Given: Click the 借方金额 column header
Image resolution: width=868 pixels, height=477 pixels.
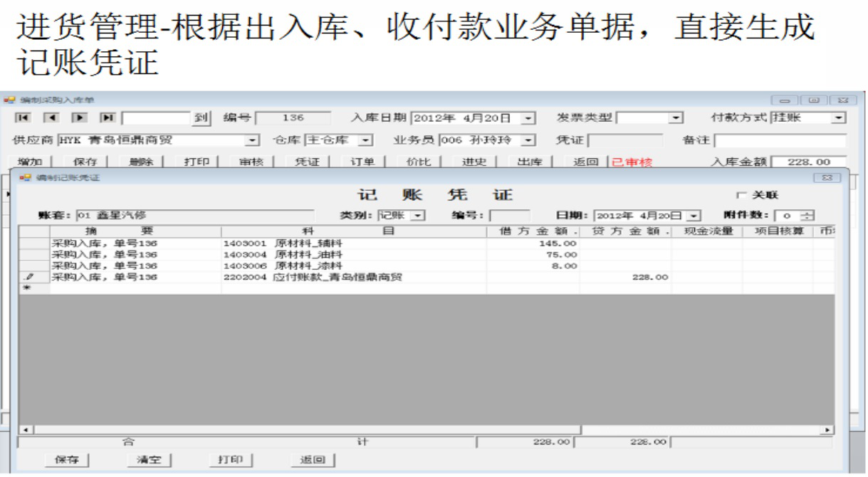Looking at the screenshot, I should click(x=533, y=231).
